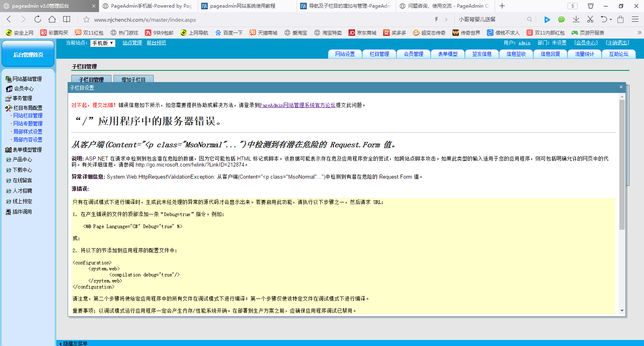Click the scissors screenshot tool icon

pyautogui.click(x=590, y=19)
